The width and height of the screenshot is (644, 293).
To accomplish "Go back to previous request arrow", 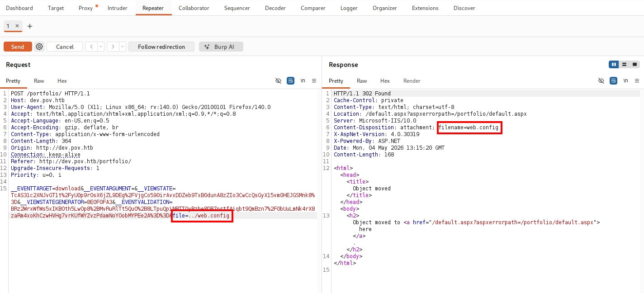I will pos(91,47).
